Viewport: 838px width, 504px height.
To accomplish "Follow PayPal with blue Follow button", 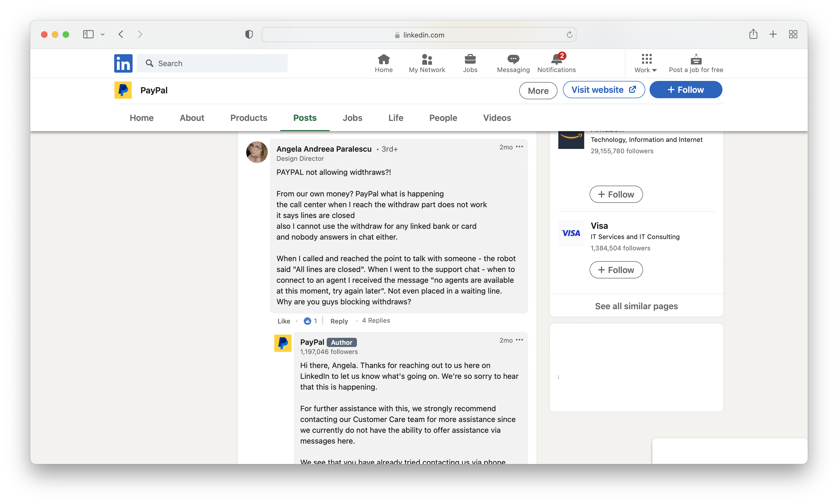I will [x=685, y=90].
